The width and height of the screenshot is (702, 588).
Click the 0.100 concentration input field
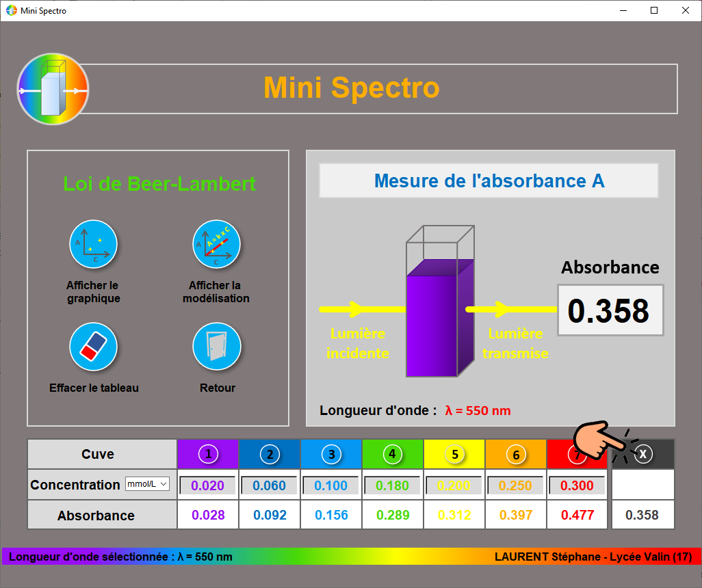(331, 485)
